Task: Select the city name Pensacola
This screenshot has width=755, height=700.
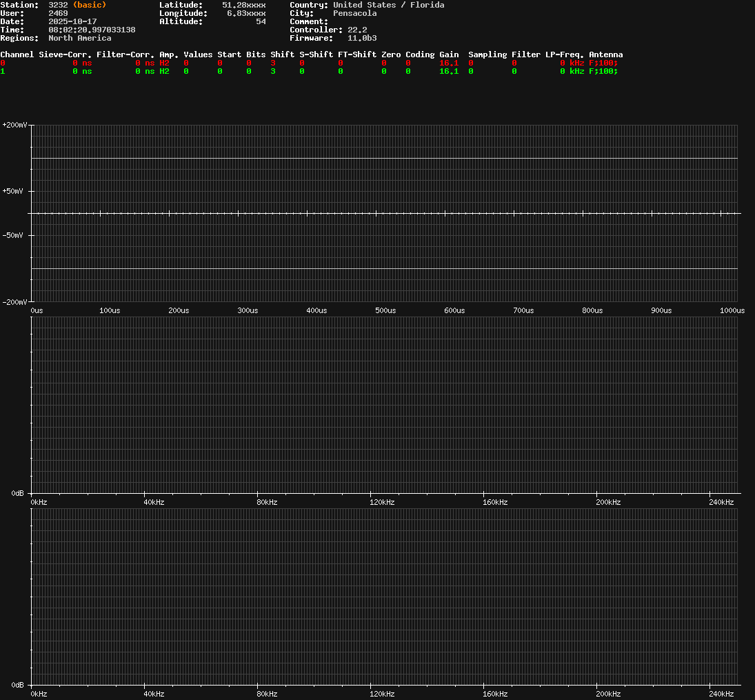Action: 354,13
